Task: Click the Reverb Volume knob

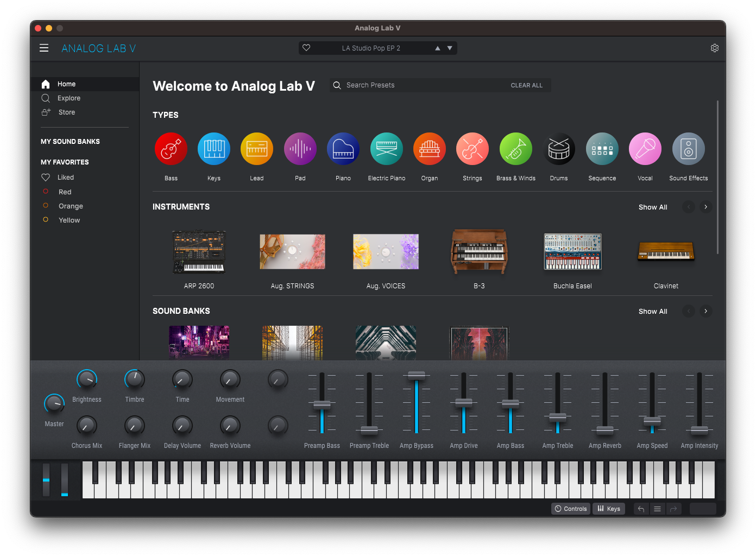Action: click(230, 425)
